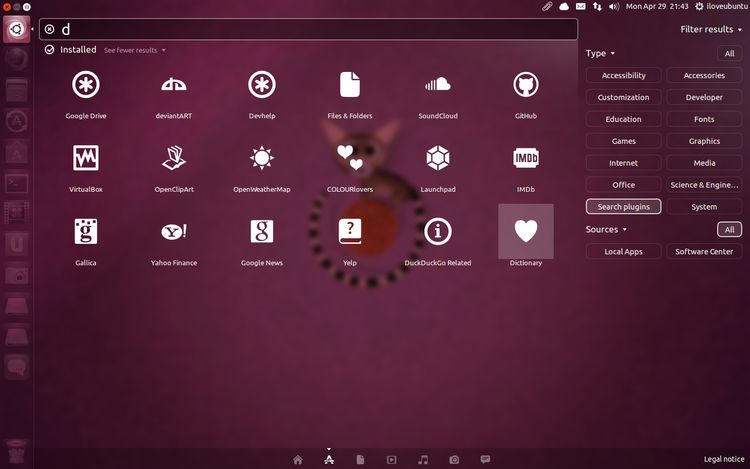Toggle the Accessories type filter
Screen dimensions: 750x469
(704, 76)
